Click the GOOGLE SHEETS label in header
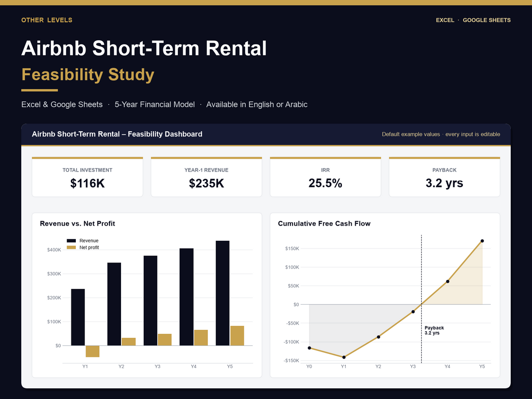The height and width of the screenshot is (399, 532). 487,20
